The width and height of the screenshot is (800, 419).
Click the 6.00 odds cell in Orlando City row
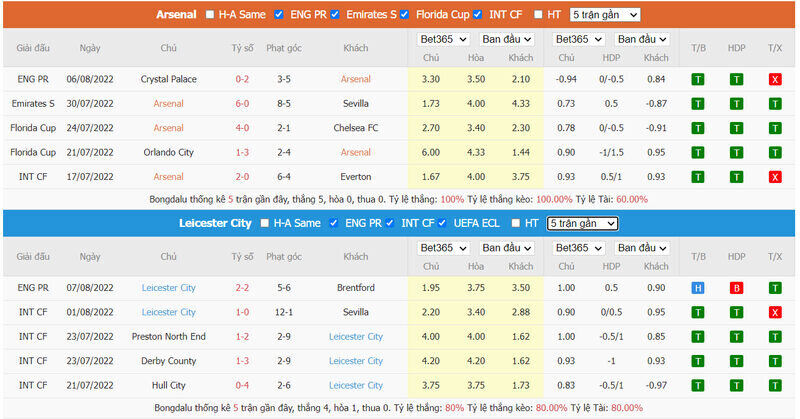(431, 153)
